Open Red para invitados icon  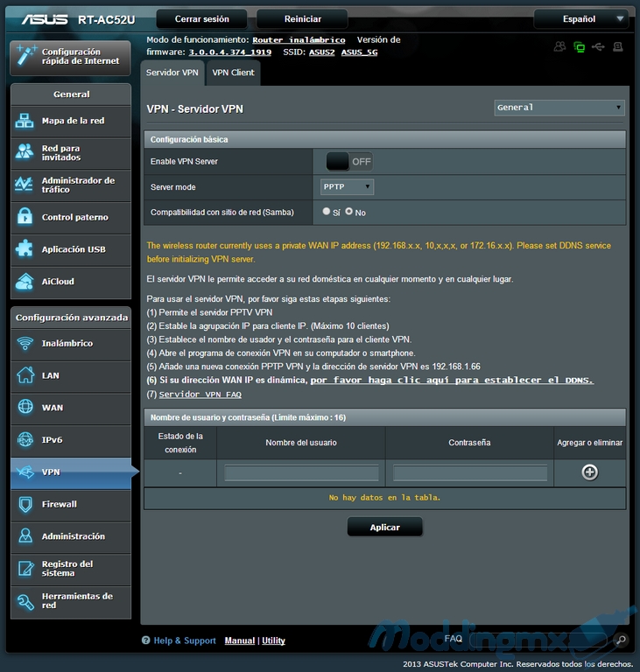coord(25,152)
